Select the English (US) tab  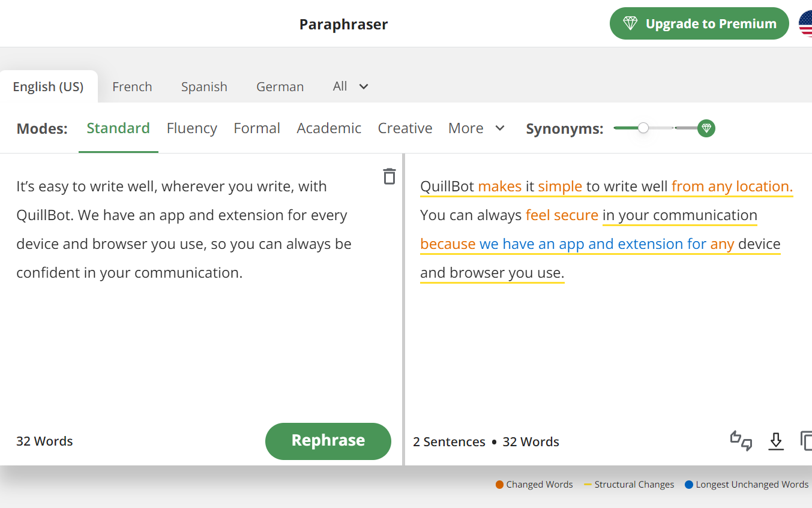coord(48,87)
